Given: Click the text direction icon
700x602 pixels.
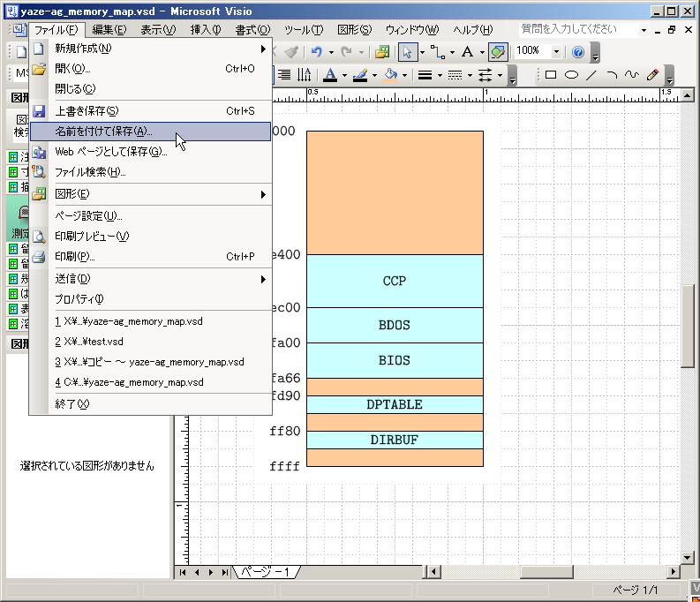Looking at the screenshot, I should coord(304,74).
